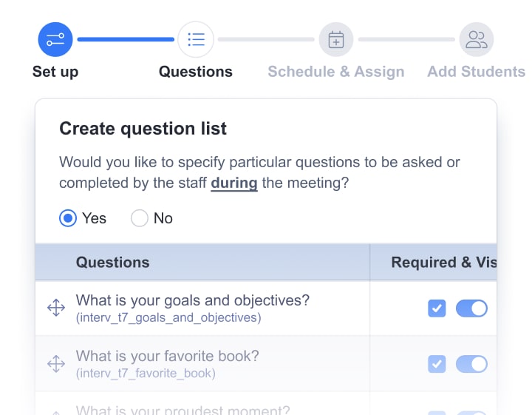This screenshot has height=415, width=532.
Task: Click the Add Students people icon
Action: click(477, 39)
